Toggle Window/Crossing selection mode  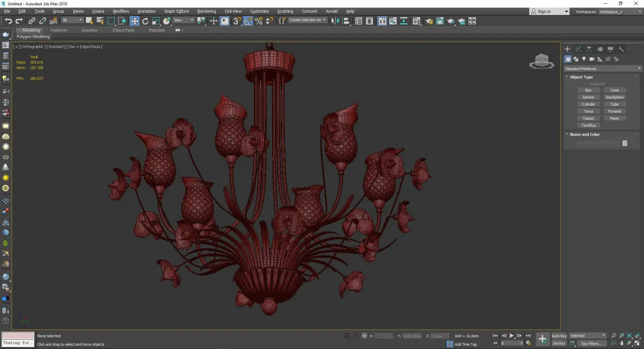[122, 21]
